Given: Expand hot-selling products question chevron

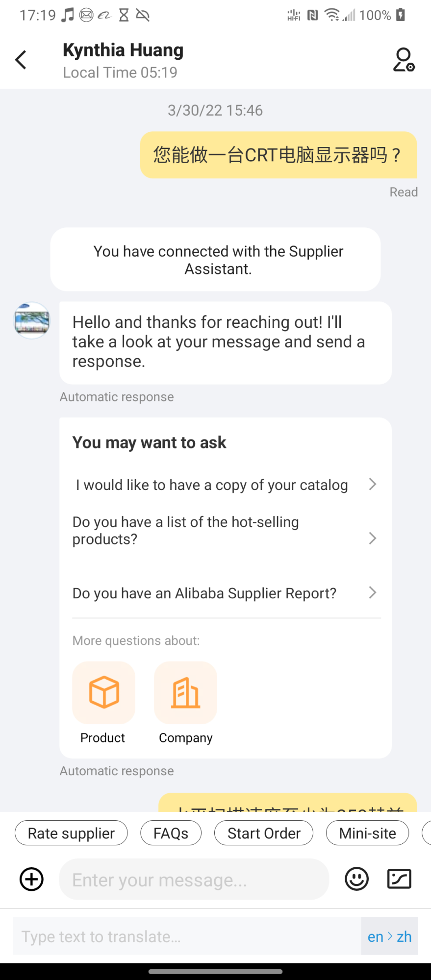Looking at the screenshot, I should coord(373,539).
